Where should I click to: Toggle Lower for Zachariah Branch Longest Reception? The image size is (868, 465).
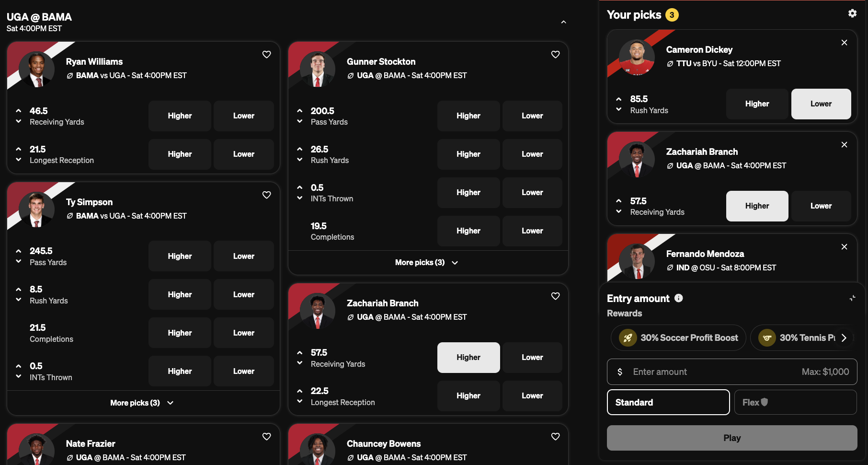[532, 396]
